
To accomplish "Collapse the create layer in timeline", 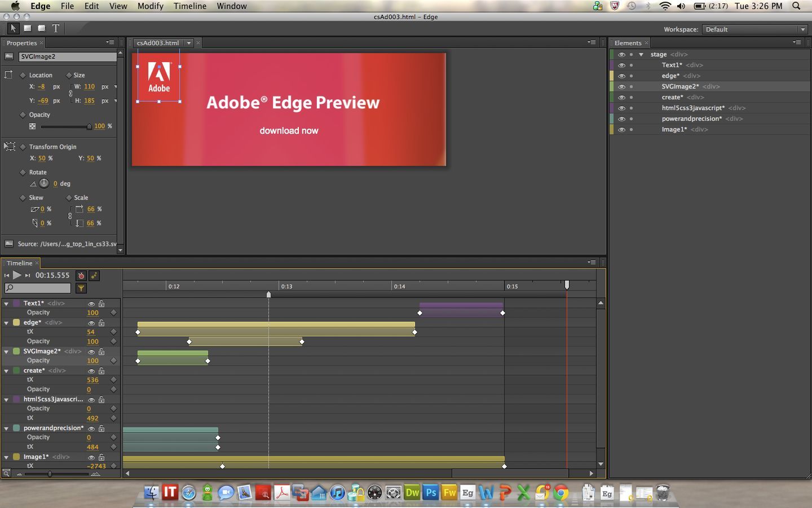I will point(6,371).
